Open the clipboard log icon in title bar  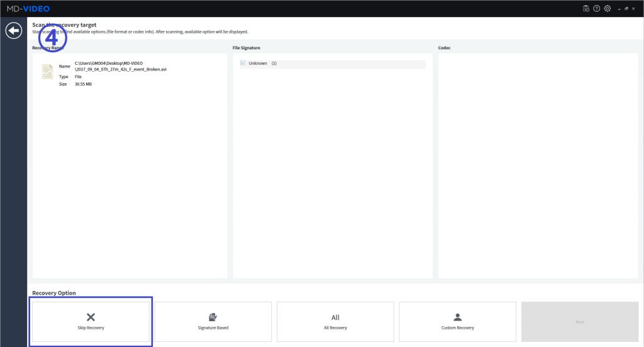click(586, 9)
